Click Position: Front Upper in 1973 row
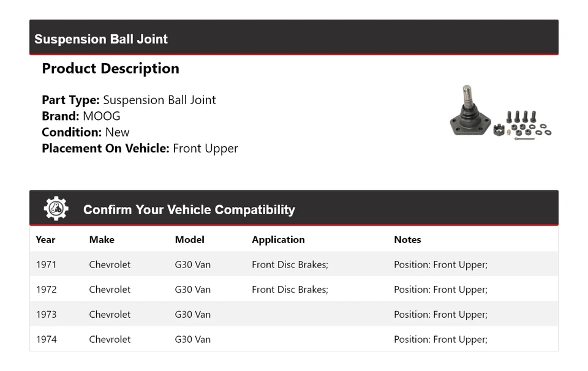Viewport: 588px width, 371px height. [440, 314]
